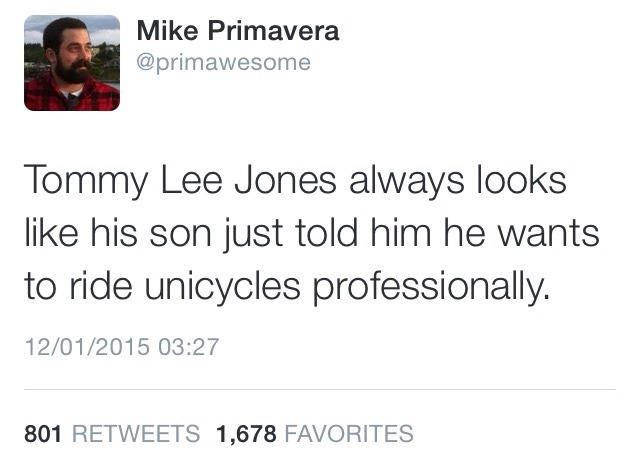The height and width of the screenshot is (458, 640).
Task: Show the RETWEETS label list
Action: click(x=135, y=433)
